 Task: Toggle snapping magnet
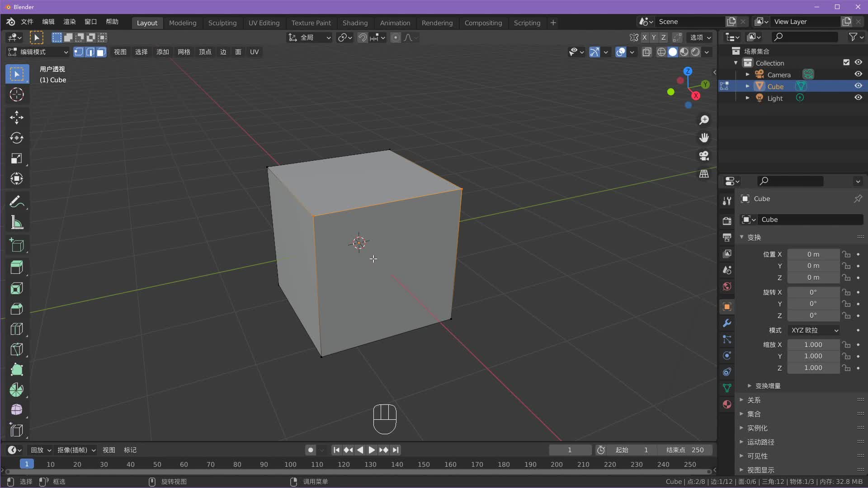(x=362, y=38)
